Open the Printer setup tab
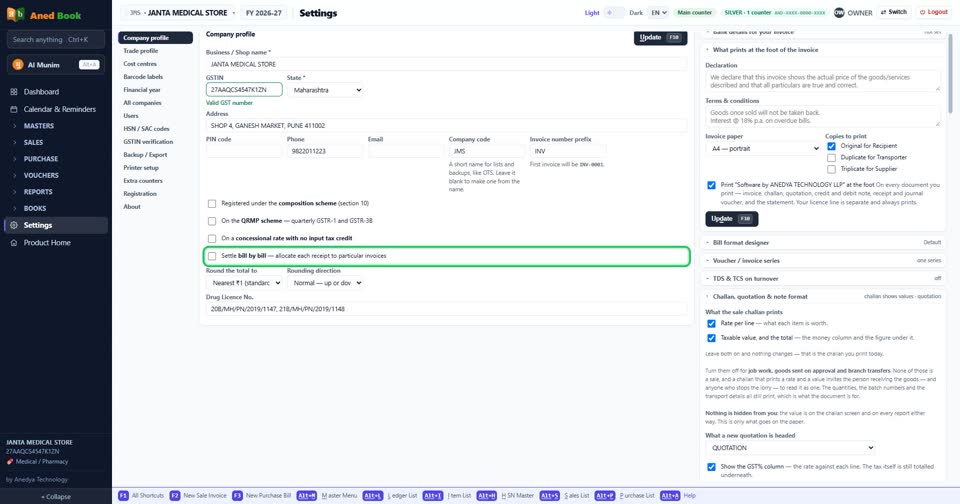Screen dimensions: 960x504 point(156,168)
